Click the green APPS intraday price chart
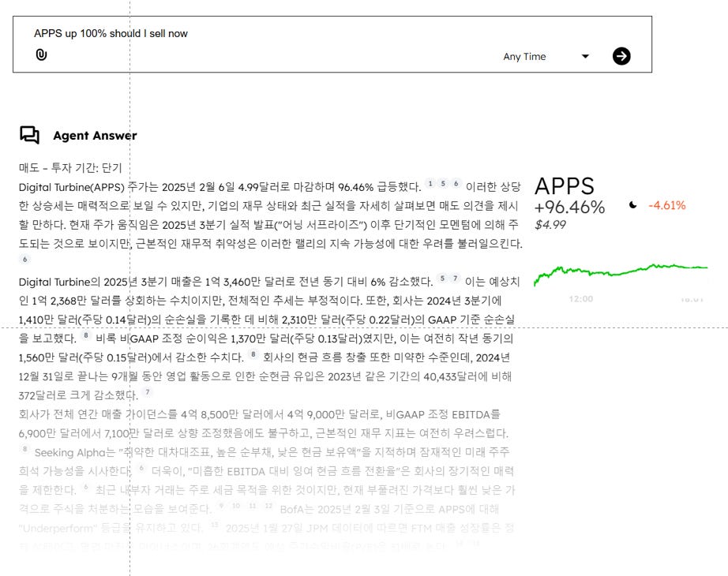Screen dimensions: 728x576 (x=621, y=275)
